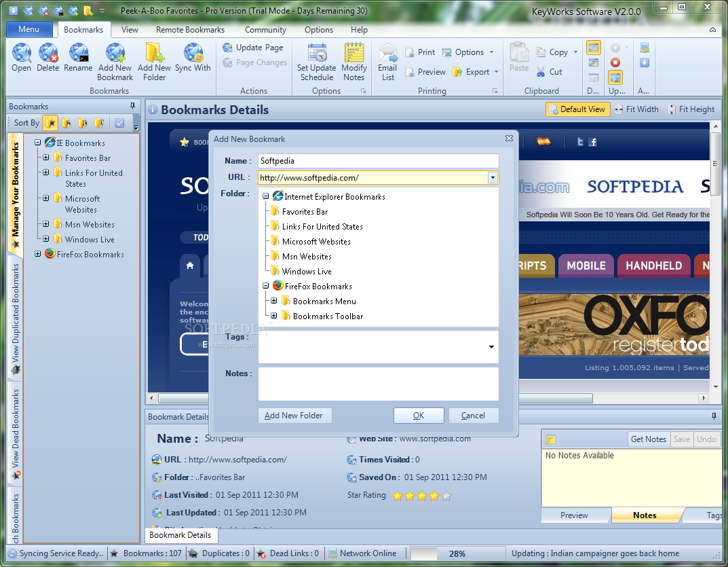This screenshot has height=567, width=728.
Task: Click the Add New Folder dialog button
Action: (294, 416)
